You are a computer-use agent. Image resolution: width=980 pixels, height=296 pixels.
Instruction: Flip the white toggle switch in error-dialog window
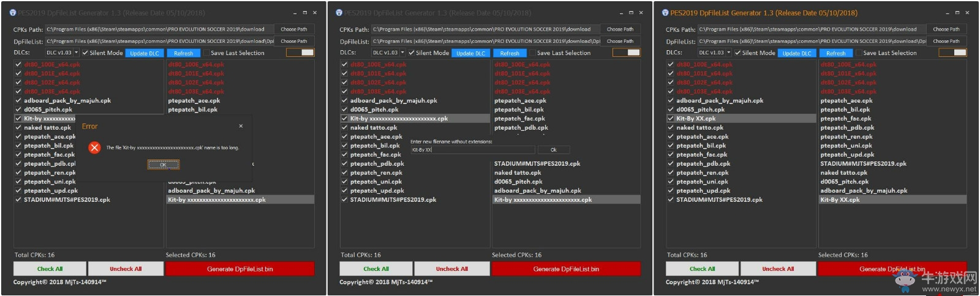pos(300,53)
